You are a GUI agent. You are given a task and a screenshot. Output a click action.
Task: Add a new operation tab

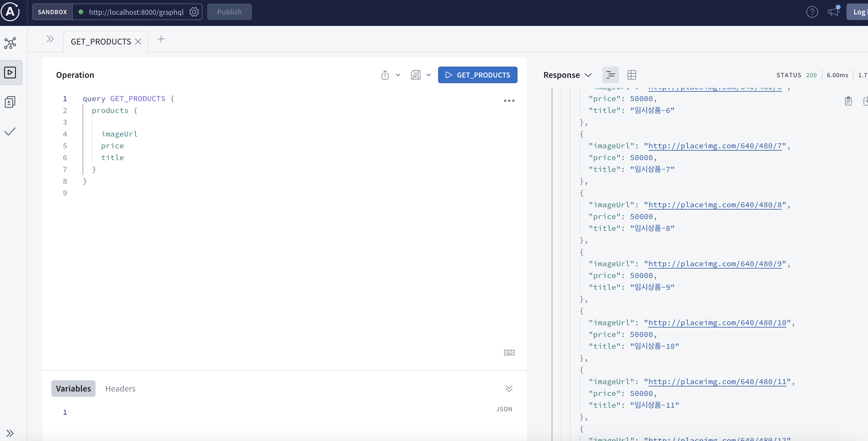(x=161, y=39)
